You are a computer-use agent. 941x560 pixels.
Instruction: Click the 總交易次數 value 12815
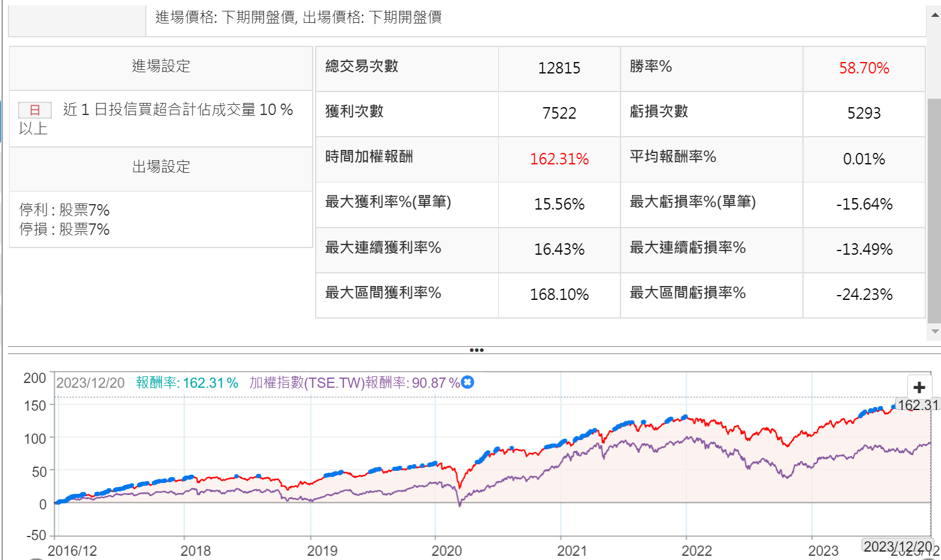559,68
